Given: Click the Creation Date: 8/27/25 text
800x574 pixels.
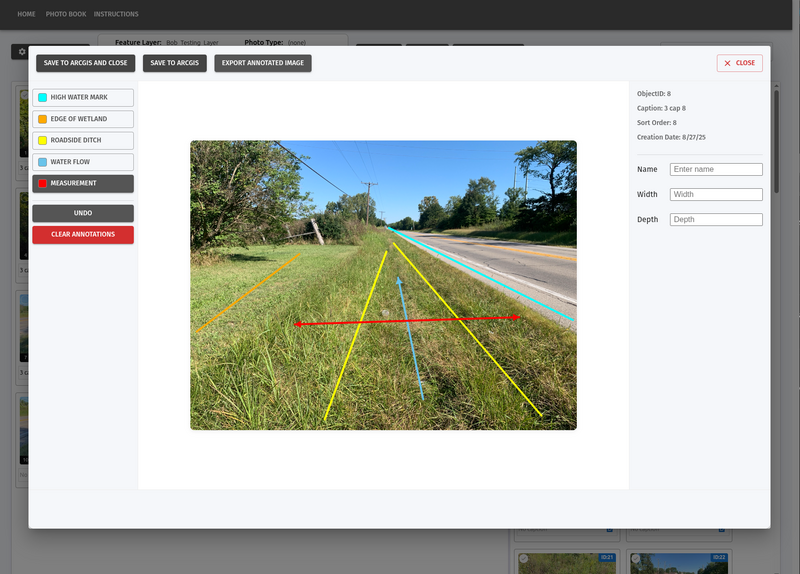Looking at the screenshot, I should click(671, 137).
